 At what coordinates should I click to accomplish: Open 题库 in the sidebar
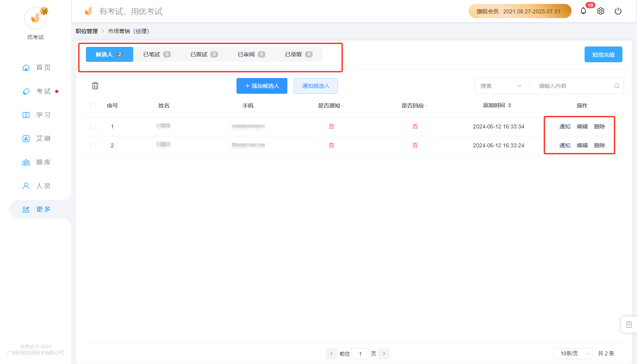pos(36,162)
